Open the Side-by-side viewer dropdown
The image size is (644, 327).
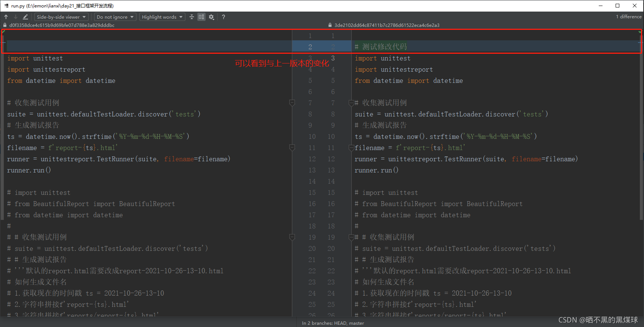click(x=61, y=17)
